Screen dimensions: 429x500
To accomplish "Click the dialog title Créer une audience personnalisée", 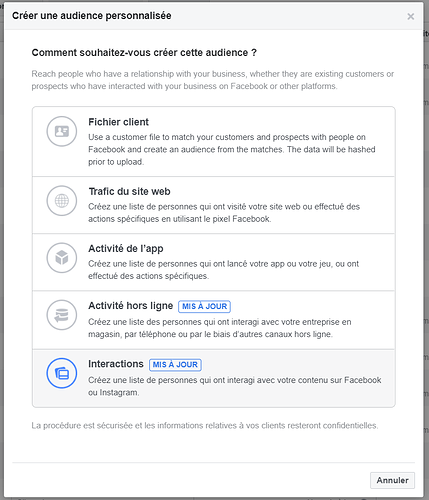I will pos(92,16).
